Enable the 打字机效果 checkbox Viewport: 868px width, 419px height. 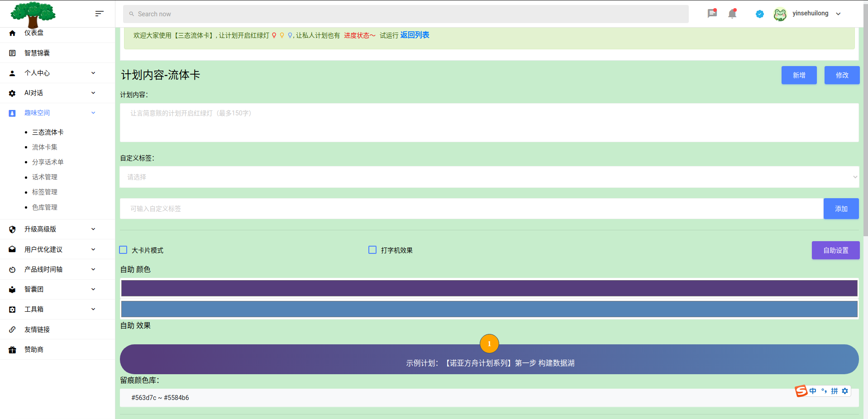[372, 250]
